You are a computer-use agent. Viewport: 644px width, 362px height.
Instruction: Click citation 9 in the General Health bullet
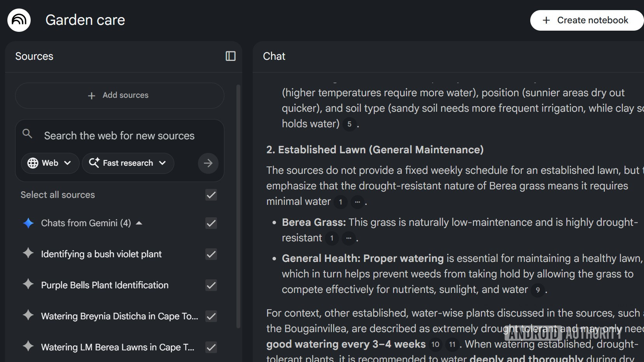click(538, 290)
